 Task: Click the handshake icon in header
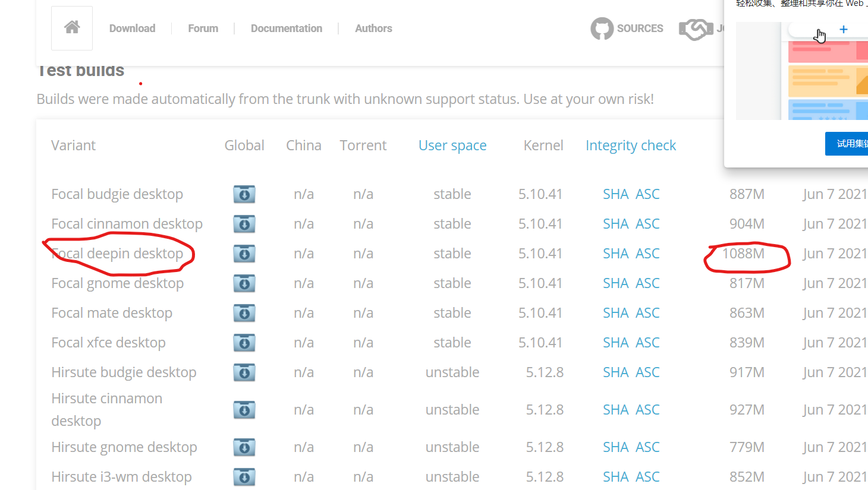pyautogui.click(x=696, y=29)
